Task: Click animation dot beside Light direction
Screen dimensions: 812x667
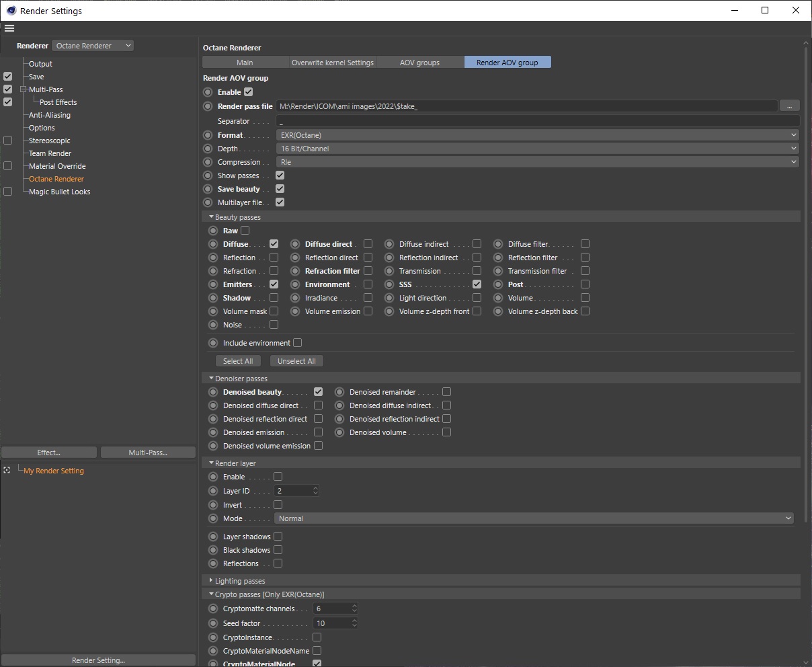Action: 389,298
